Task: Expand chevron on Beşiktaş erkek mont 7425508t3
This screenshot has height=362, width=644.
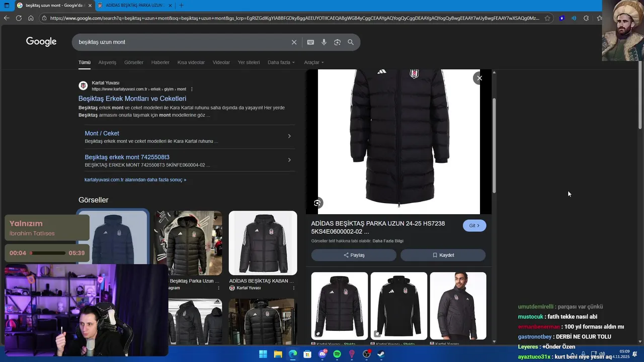Action: coord(289,160)
